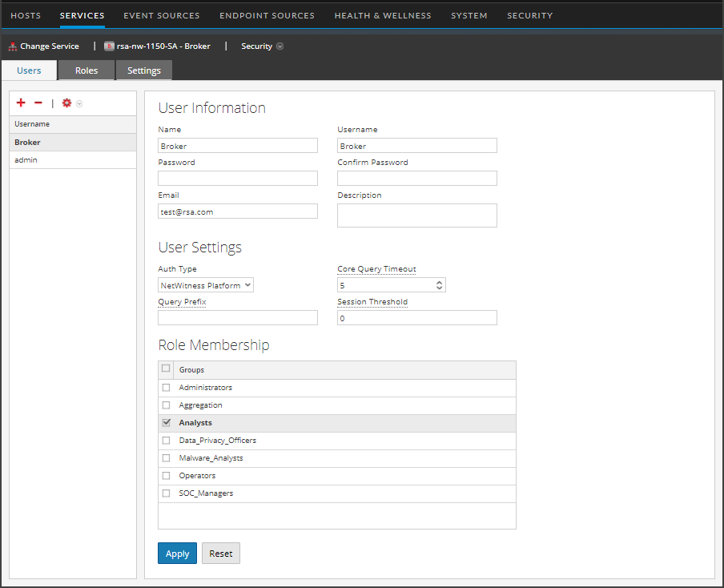Select all groups via the Groups header checkbox
Screen dimensions: 724x588
click(166, 369)
